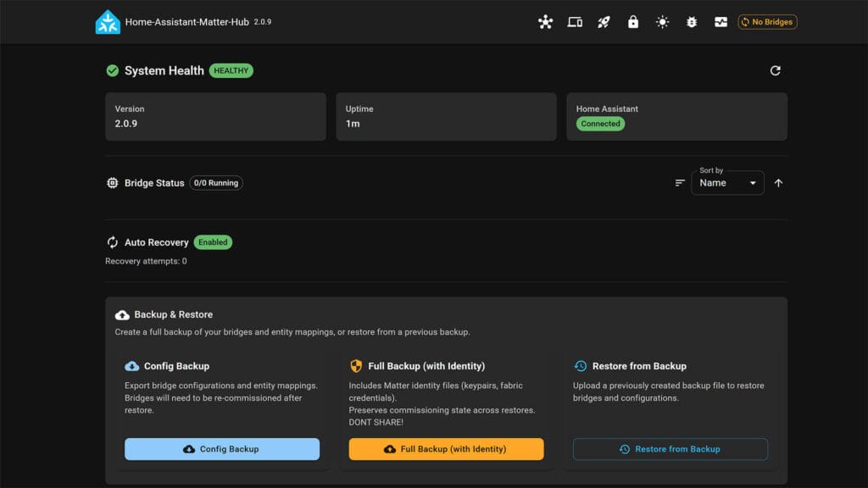Click the Home-Assistant-Matter-Hub logo

click(x=107, y=21)
